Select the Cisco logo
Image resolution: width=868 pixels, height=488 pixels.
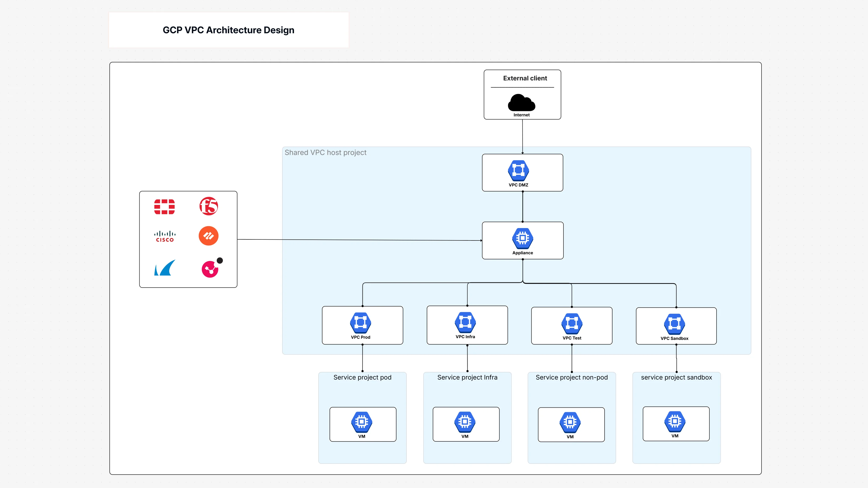tap(165, 235)
